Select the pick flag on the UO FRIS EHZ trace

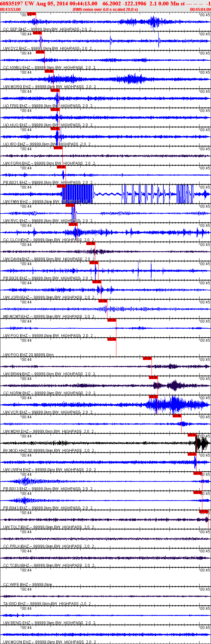coord(55,90)
